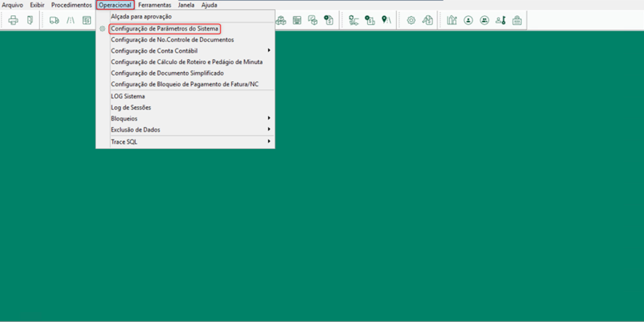Click the document with dollar sign icon

[329, 20]
